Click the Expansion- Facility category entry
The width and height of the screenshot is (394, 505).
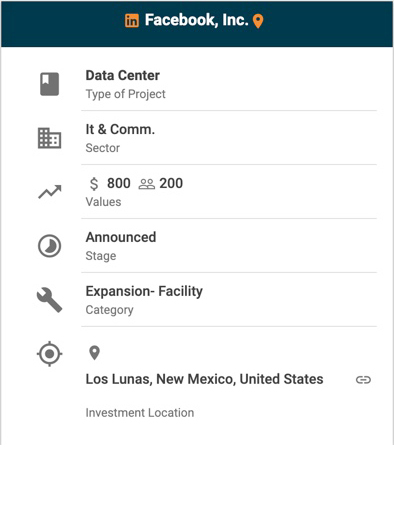click(144, 291)
